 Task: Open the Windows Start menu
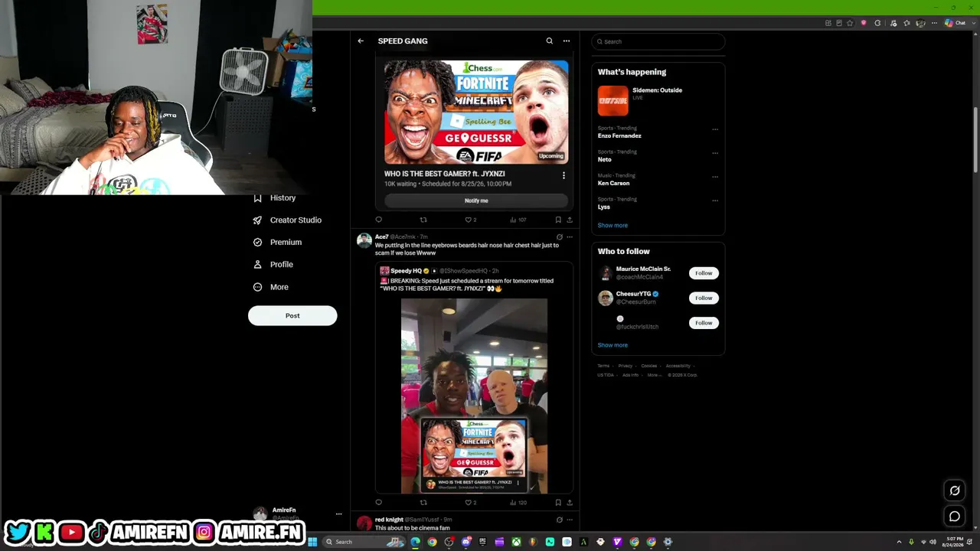(x=312, y=542)
